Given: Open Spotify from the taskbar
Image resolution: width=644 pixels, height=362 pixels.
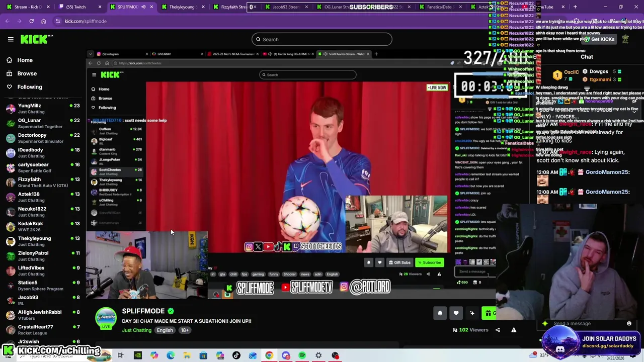Looking at the screenshot, I should point(302,355).
